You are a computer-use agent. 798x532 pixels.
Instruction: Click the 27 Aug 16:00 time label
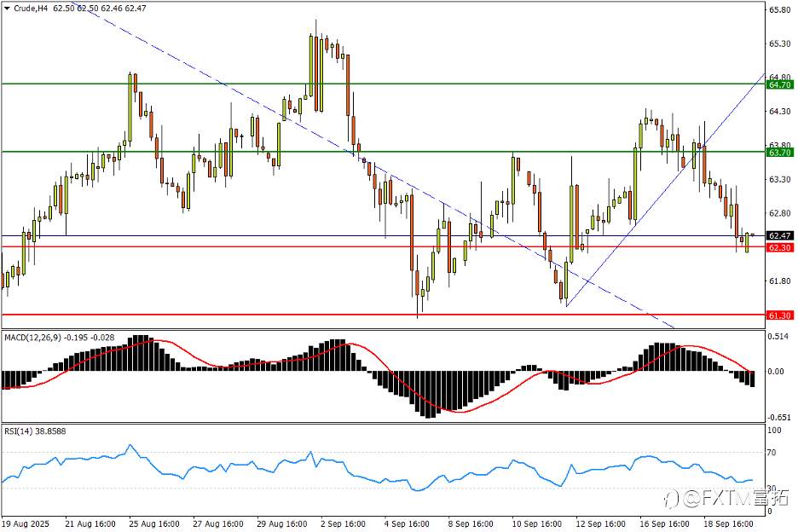218,523
